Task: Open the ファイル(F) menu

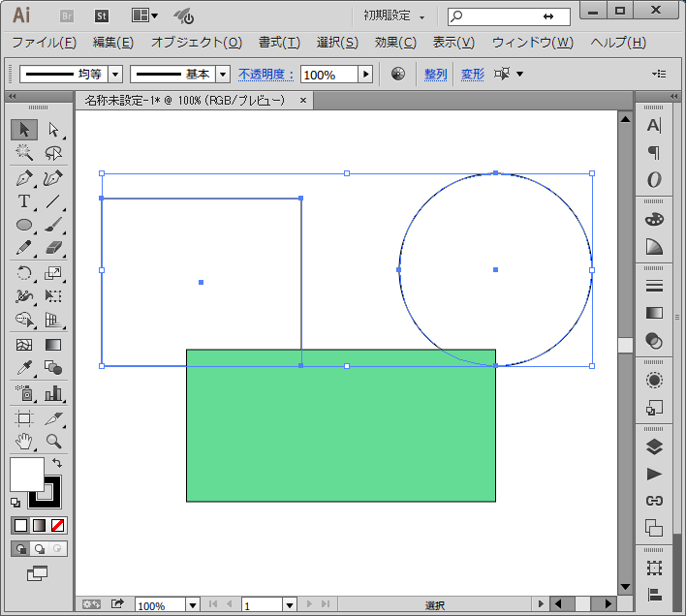Action: point(45,43)
